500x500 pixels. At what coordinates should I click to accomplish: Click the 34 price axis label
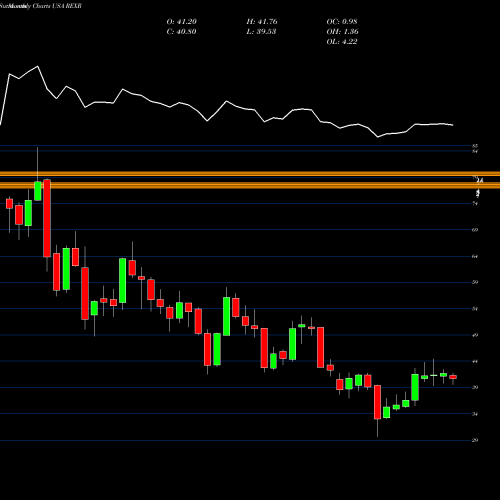point(475,414)
